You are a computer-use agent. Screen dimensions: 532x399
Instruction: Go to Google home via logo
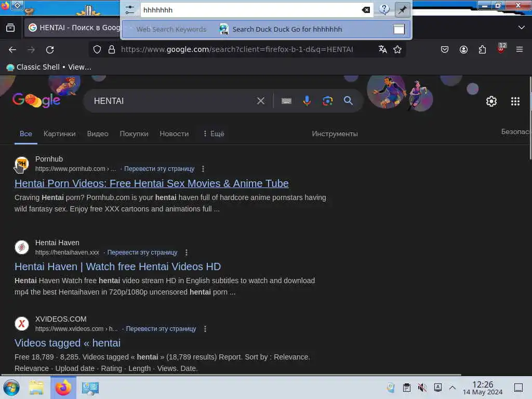pos(36,100)
